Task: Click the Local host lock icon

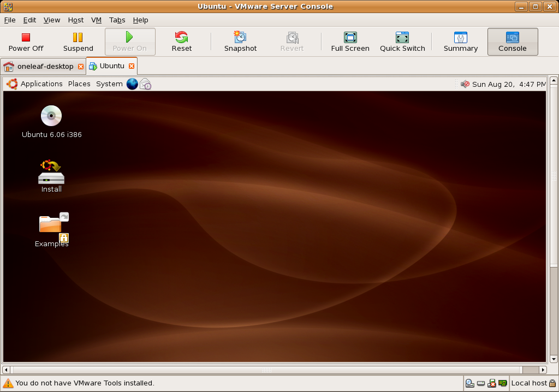Action: point(552,383)
